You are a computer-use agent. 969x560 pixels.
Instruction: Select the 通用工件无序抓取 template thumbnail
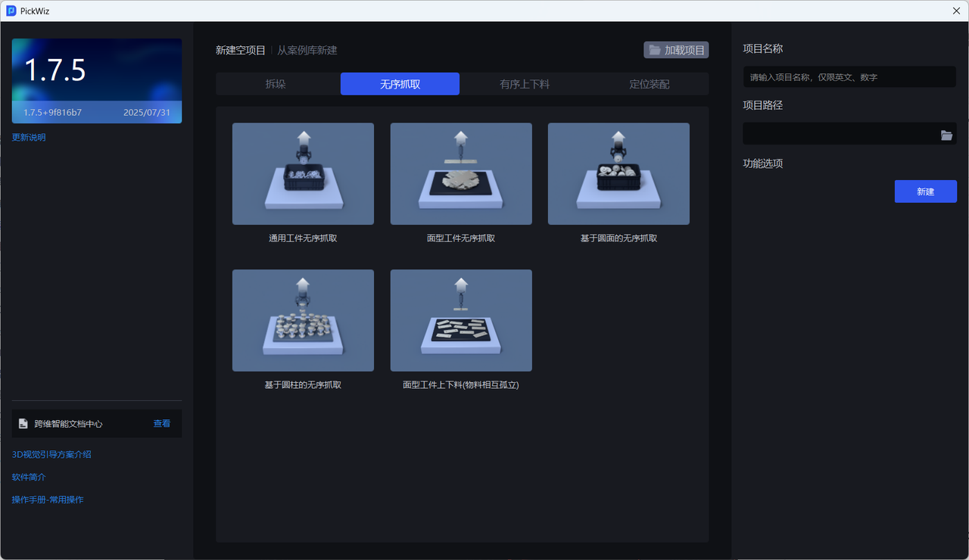tap(303, 174)
